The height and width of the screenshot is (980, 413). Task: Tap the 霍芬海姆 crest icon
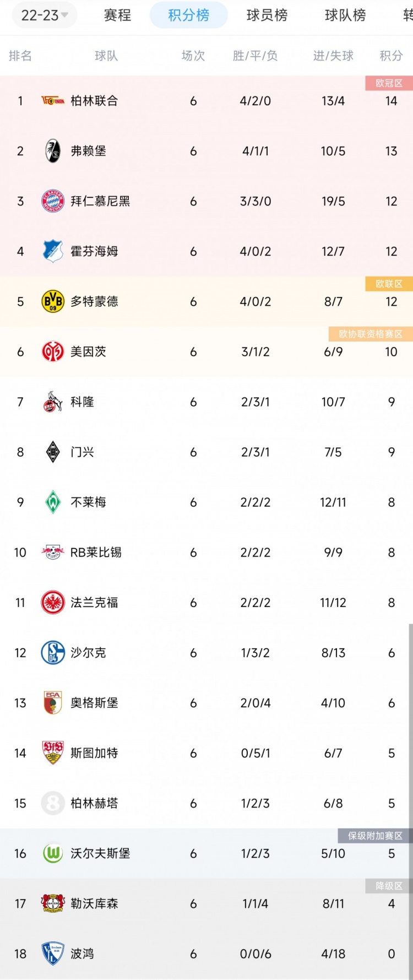coord(53,251)
